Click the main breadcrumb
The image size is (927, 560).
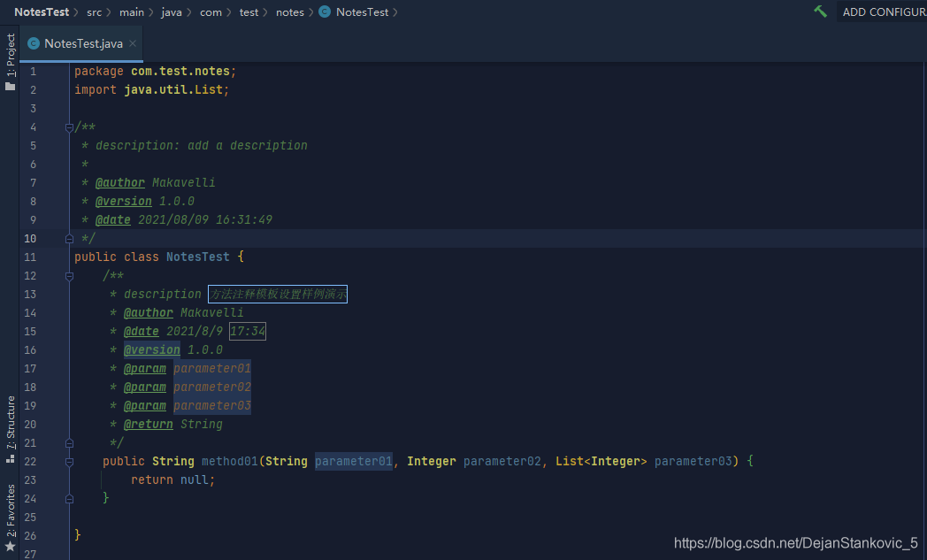point(131,12)
